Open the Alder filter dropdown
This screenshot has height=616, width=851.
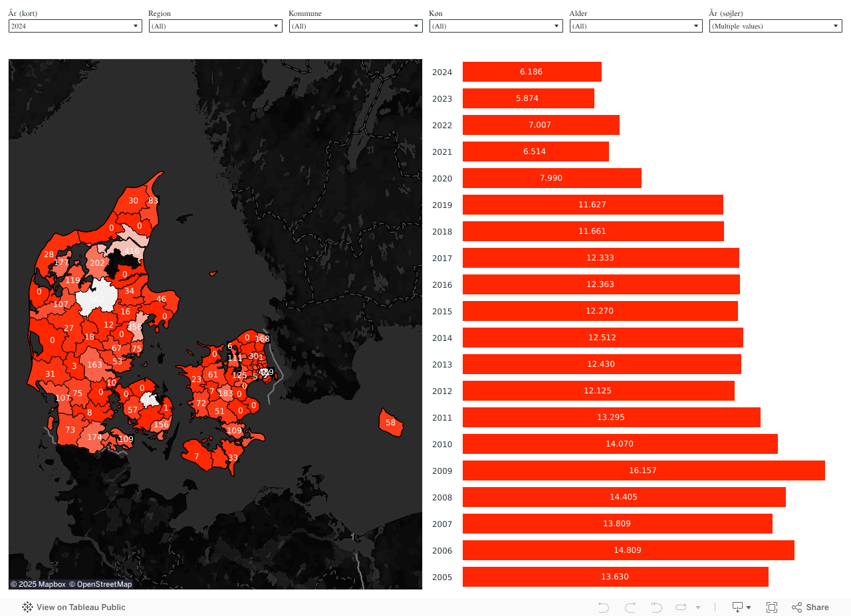tap(636, 26)
